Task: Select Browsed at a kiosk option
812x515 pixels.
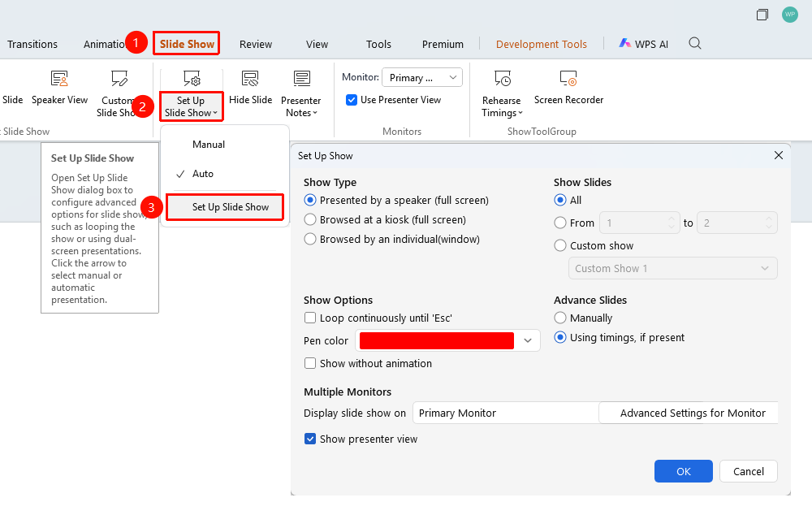Action: coord(310,219)
